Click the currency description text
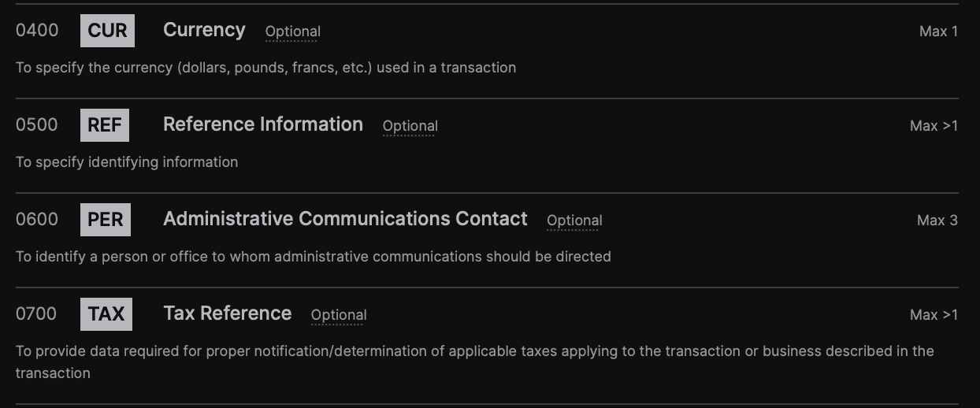The width and height of the screenshot is (980, 408). tap(265, 68)
